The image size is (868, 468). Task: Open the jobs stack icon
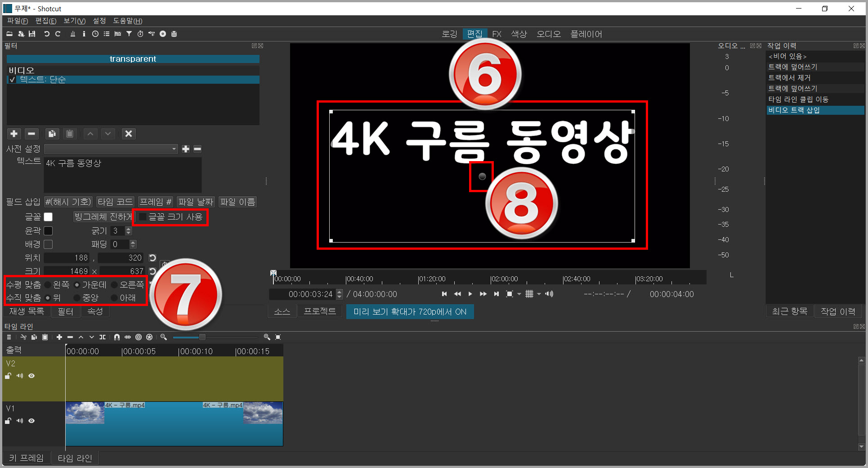click(x=174, y=34)
